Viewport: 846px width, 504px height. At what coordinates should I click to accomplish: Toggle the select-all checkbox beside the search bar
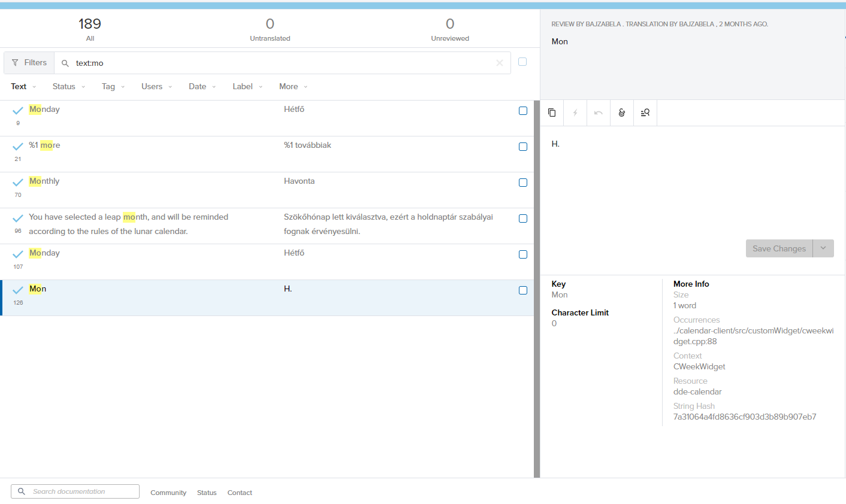[522, 62]
